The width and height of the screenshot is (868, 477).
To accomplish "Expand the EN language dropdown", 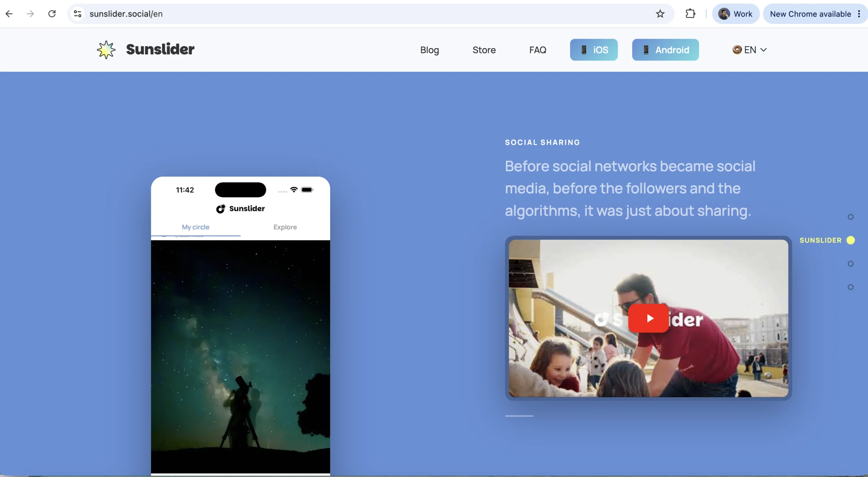I will [x=749, y=50].
